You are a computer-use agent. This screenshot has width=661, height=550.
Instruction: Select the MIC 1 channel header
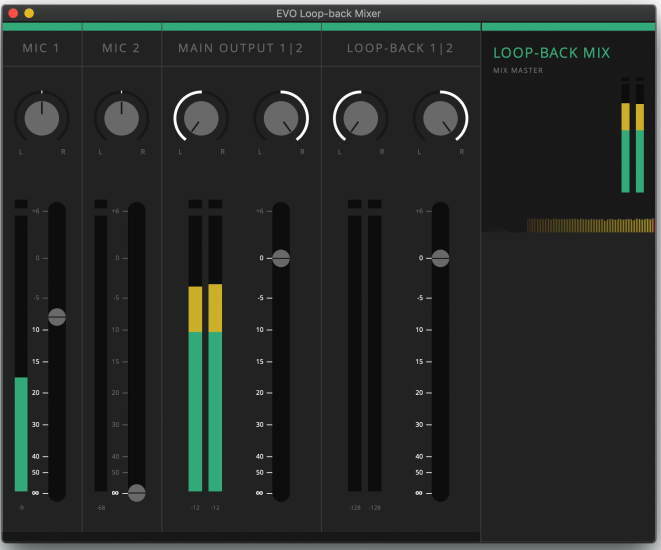[x=41, y=48]
